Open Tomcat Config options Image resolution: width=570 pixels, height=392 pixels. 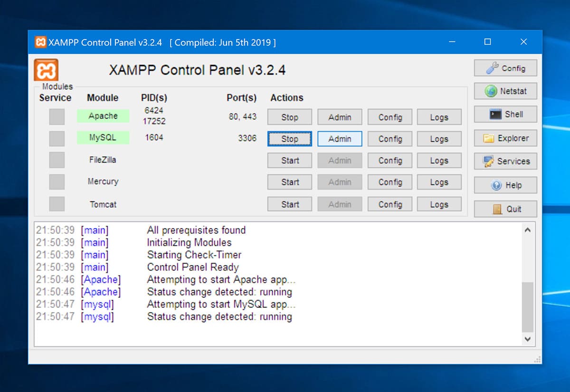click(390, 204)
